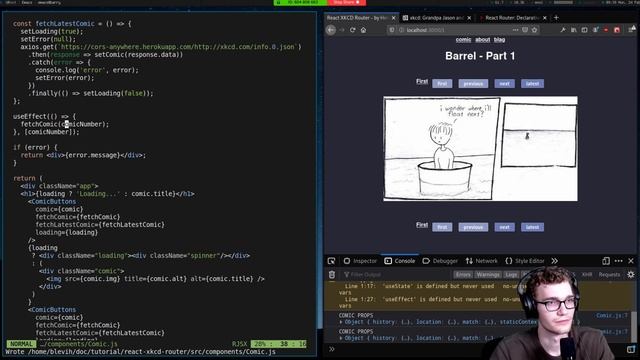
Task: Toggle the Requests console filter
Action: (609, 275)
